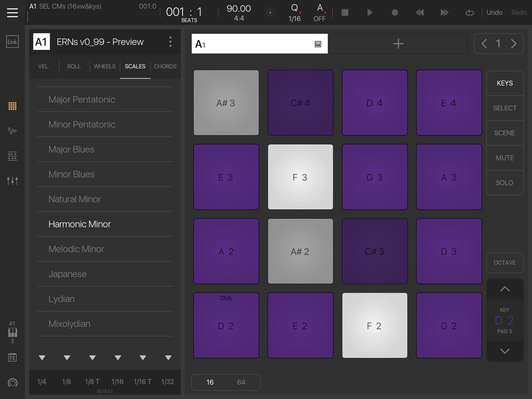The image size is (532, 399).
Task: Switch to the VEL. tab
Action: click(44, 66)
